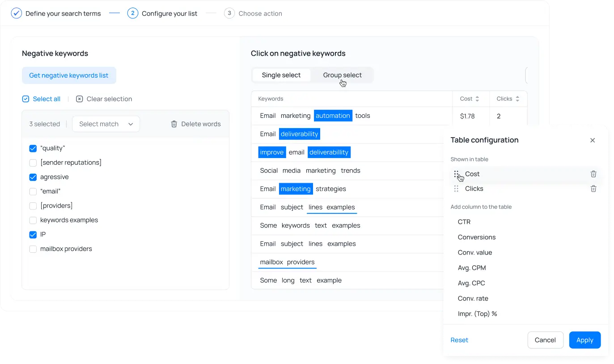Viewport: 614px width, 364px height.
Task: Deselect highlighted "marketing" in strategies row
Action: (x=296, y=189)
